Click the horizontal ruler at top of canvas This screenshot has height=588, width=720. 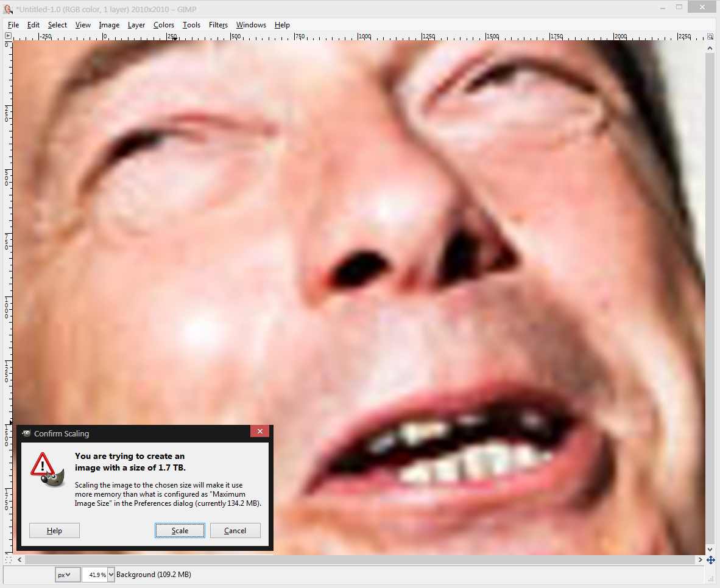(359, 37)
